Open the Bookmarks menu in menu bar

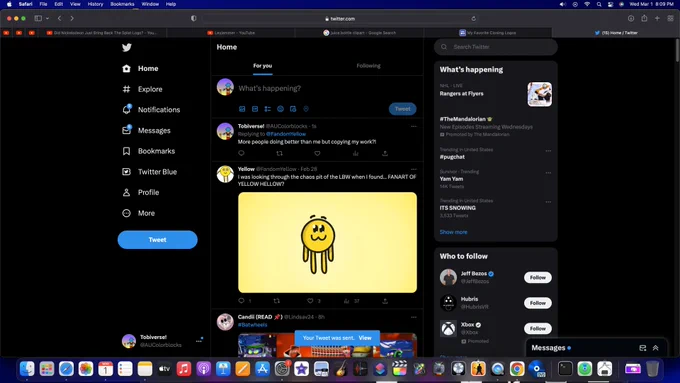pyautogui.click(x=122, y=4)
